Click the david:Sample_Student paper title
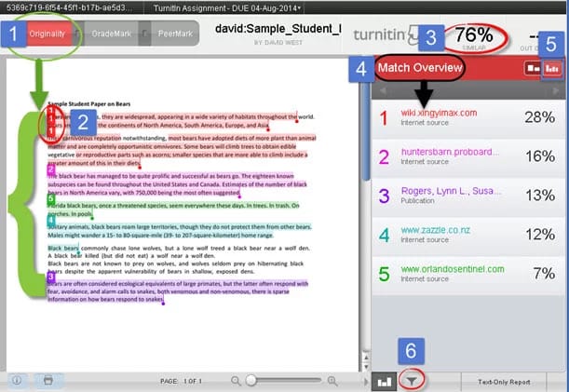569x392 pixels. point(278,29)
